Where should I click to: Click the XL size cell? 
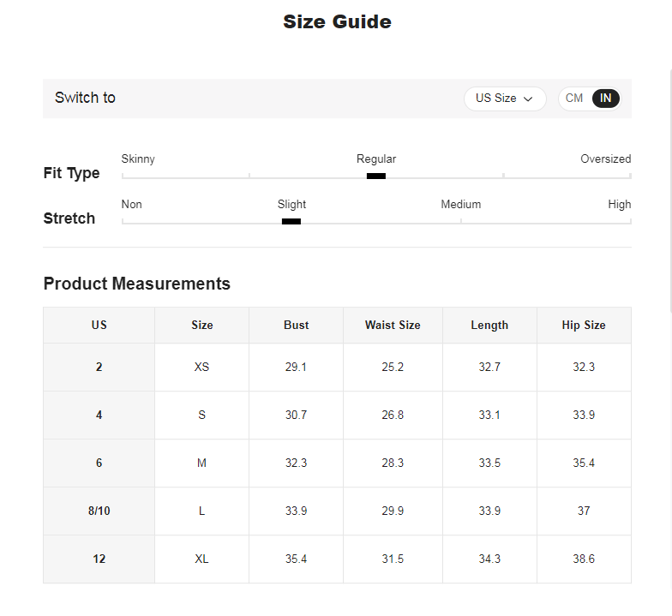[201, 559]
